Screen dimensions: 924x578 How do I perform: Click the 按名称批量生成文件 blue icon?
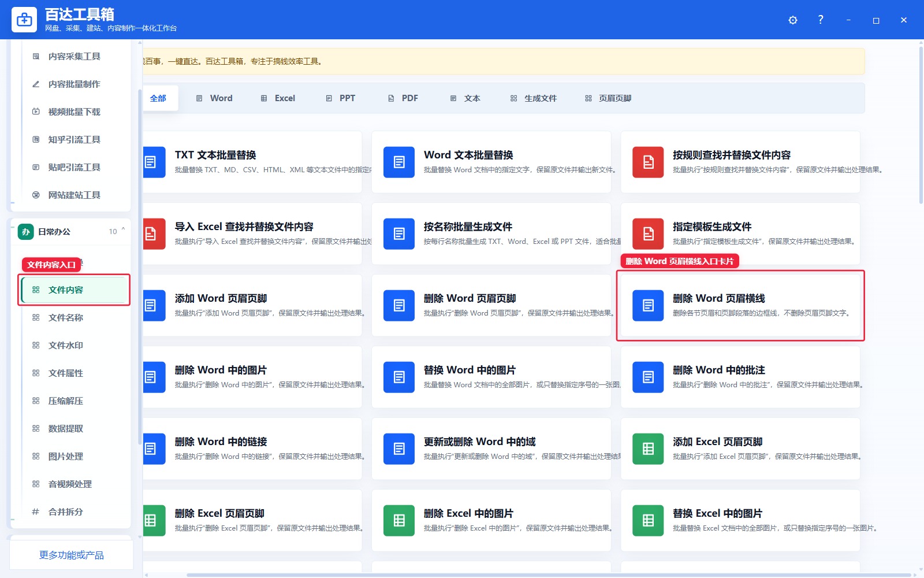coord(399,234)
